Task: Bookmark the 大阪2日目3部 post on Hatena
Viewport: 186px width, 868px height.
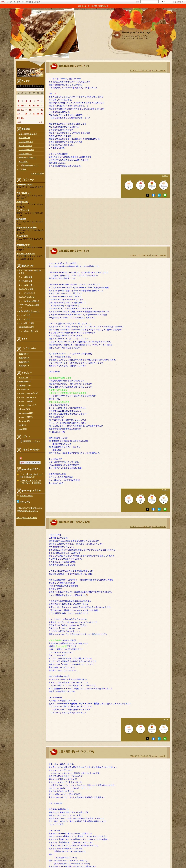Action: (159, 195)
